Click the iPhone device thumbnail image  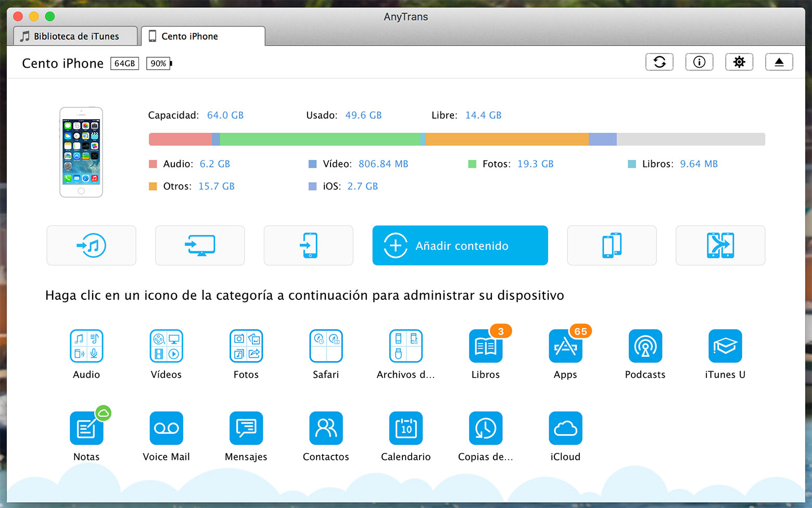pyautogui.click(x=81, y=152)
